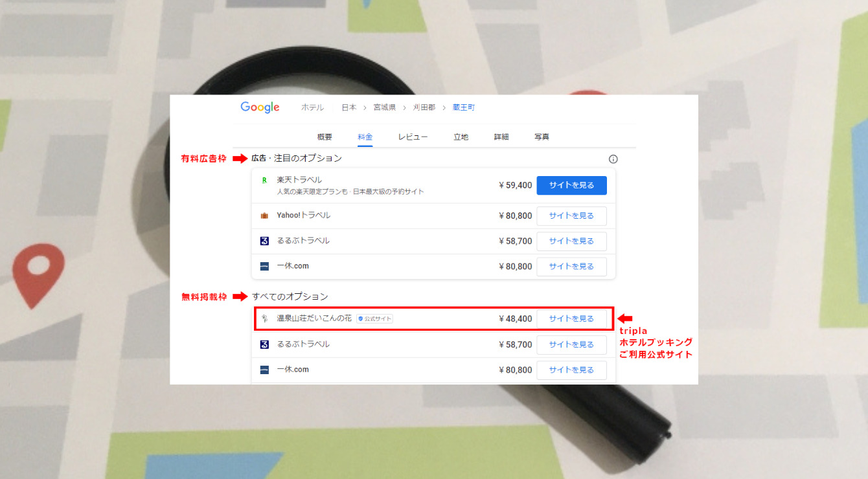Select the 料金 tab
This screenshot has width=868, height=479.
(365, 137)
